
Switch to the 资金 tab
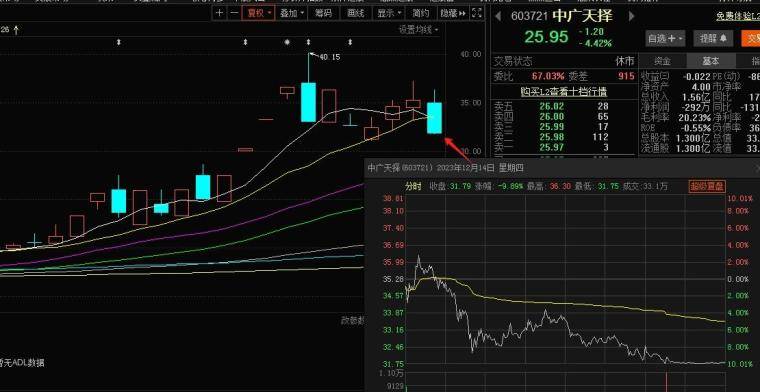click(662, 61)
